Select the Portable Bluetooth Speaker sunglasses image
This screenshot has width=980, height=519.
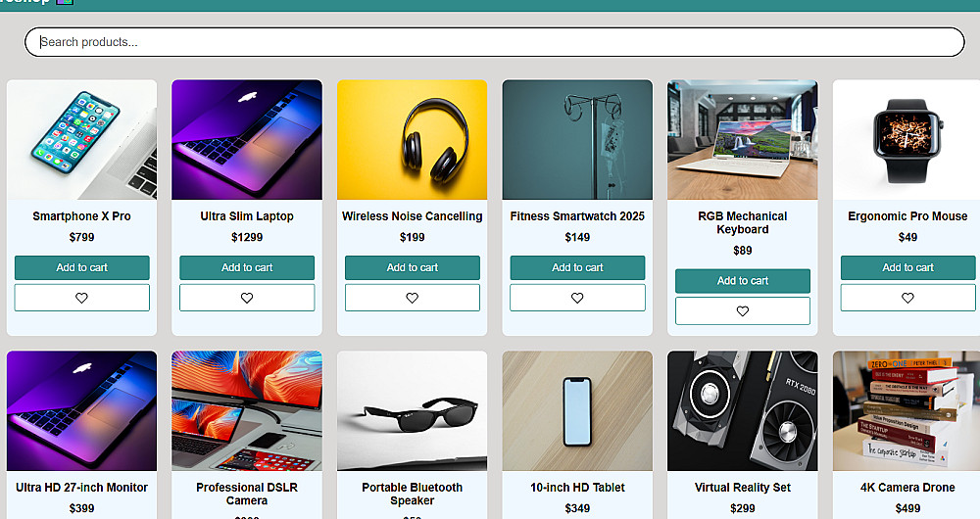[413, 410]
